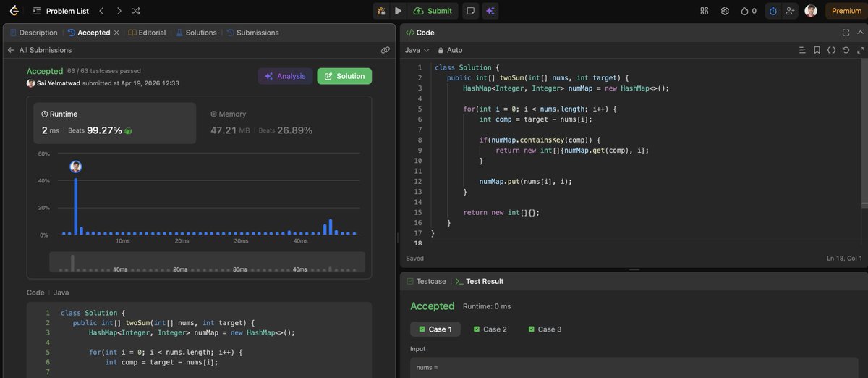Select the Memory stats card

pyautogui.click(x=284, y=122)
